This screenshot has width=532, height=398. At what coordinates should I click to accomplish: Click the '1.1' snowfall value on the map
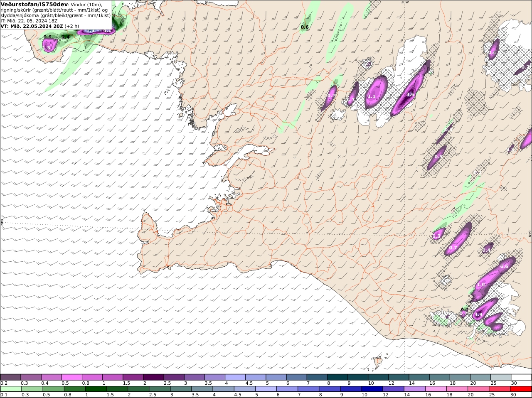372,96
